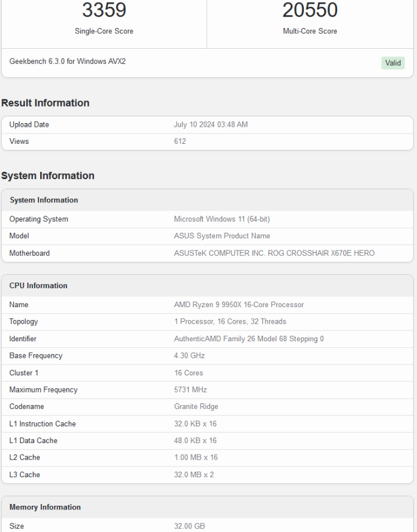Click the Multi-Core Score label
This screenshot has height=532, width=417.
tap(310, 31)
